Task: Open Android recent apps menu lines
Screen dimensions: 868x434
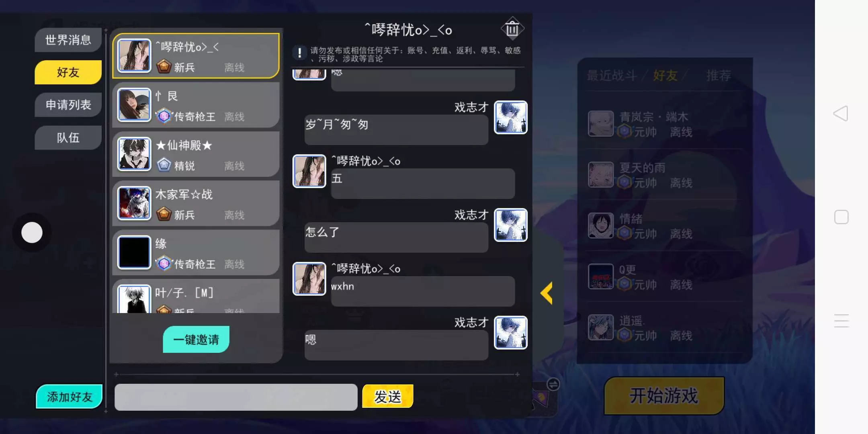Action: pyautogui.click(x=841, y=321)
